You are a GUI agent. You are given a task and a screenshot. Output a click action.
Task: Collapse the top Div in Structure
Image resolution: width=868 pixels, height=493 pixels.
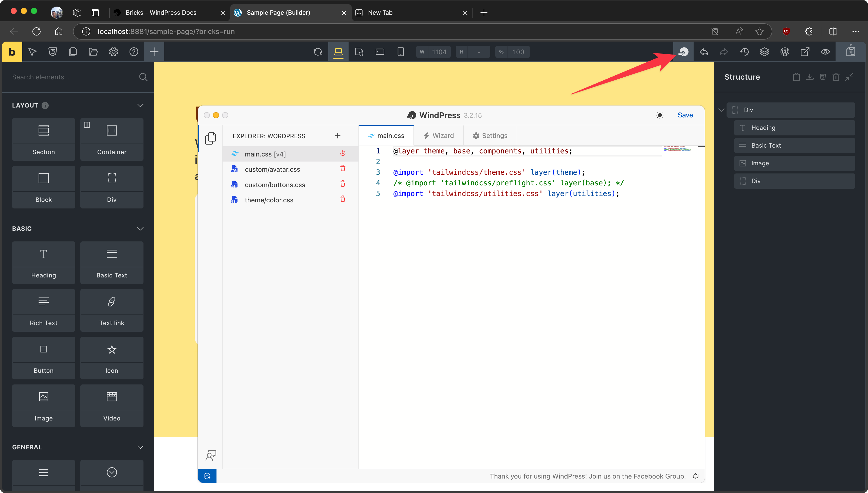[721, 110]
